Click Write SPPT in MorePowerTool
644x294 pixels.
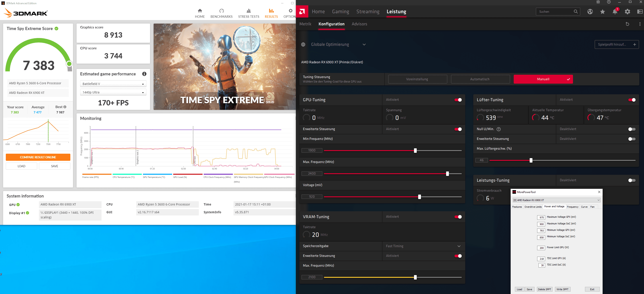pyautogui.click(x=563, y=289)
